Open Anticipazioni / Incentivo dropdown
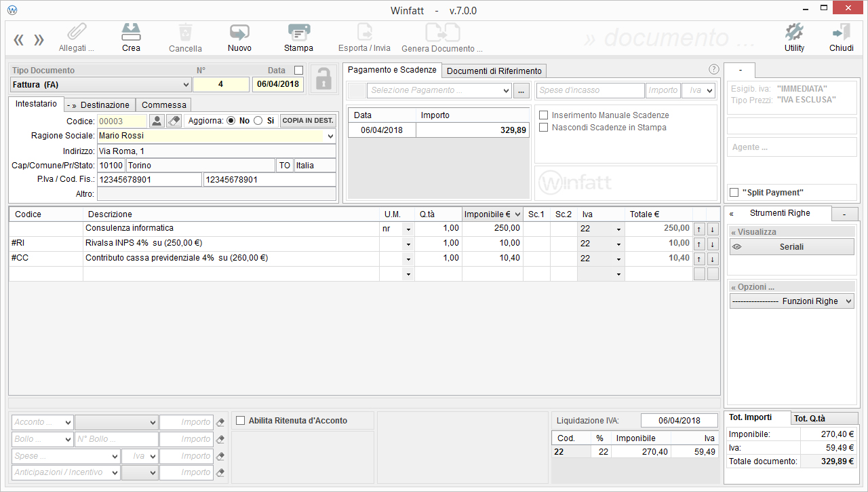 [x=66, y=472]
